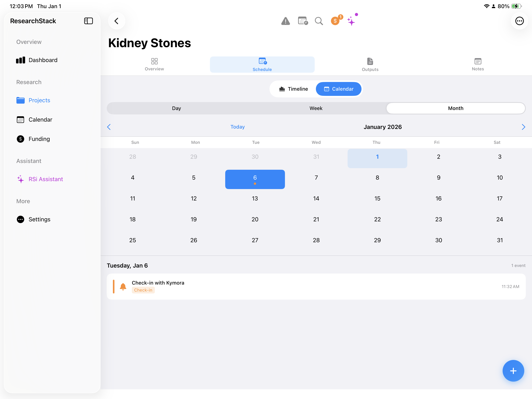
Task: Open the Notes tab
Action: [x=477, y=64]
